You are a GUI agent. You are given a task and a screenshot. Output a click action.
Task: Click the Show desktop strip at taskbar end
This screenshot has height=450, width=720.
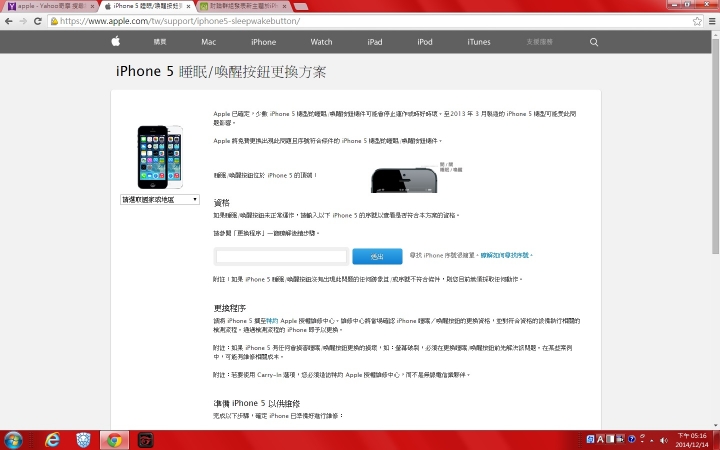pos(716,440)
